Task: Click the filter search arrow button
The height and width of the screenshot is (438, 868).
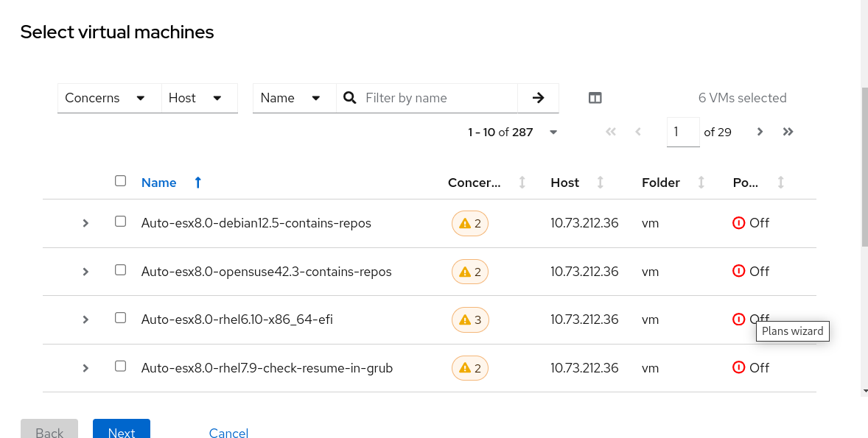Action: [538, 98]
